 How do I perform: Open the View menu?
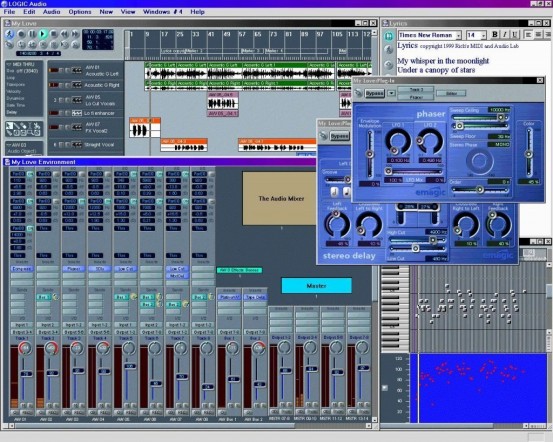[x=128, y=12]
